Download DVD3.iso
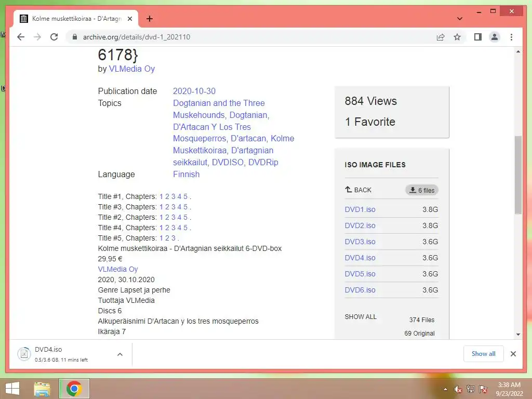The width and height of the screenshot is (532, 399). 360,242
